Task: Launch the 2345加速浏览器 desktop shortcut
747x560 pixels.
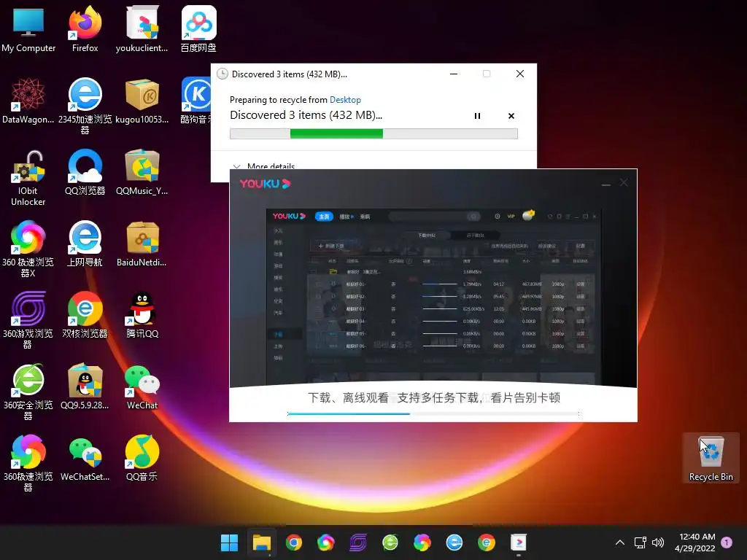Action: coord(85,106)
